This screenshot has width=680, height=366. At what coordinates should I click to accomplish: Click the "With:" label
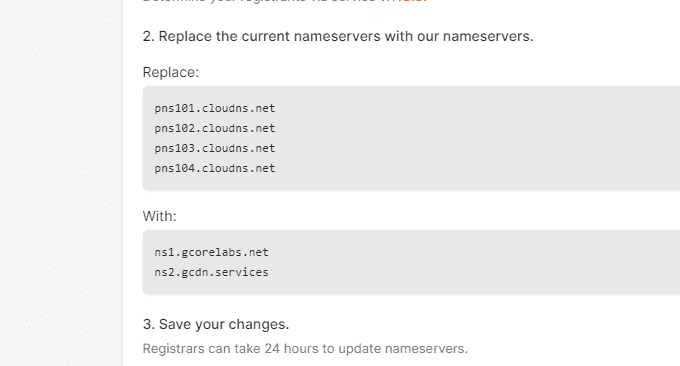coord(160,216)
